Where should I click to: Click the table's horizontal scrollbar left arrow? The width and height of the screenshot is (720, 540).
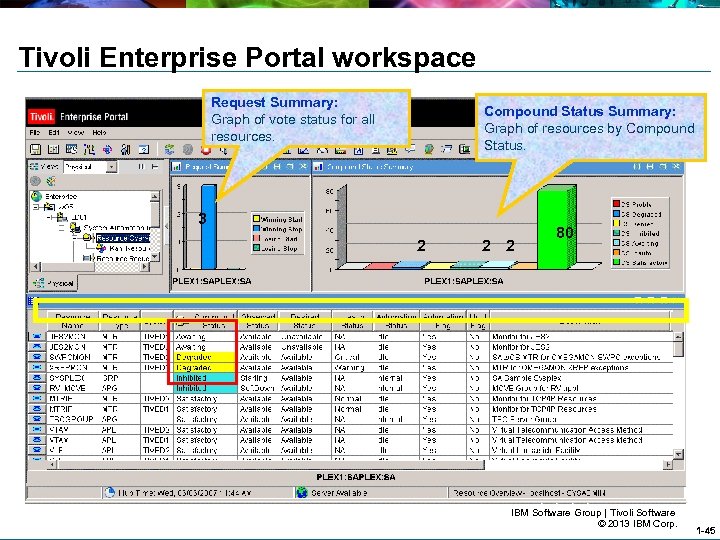pos(51,465)
